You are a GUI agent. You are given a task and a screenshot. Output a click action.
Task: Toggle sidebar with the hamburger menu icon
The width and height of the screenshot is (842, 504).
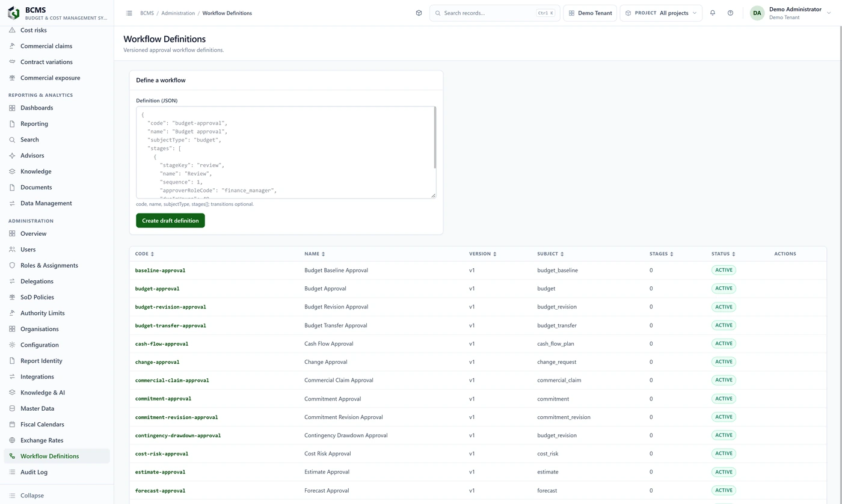[129, 13]
